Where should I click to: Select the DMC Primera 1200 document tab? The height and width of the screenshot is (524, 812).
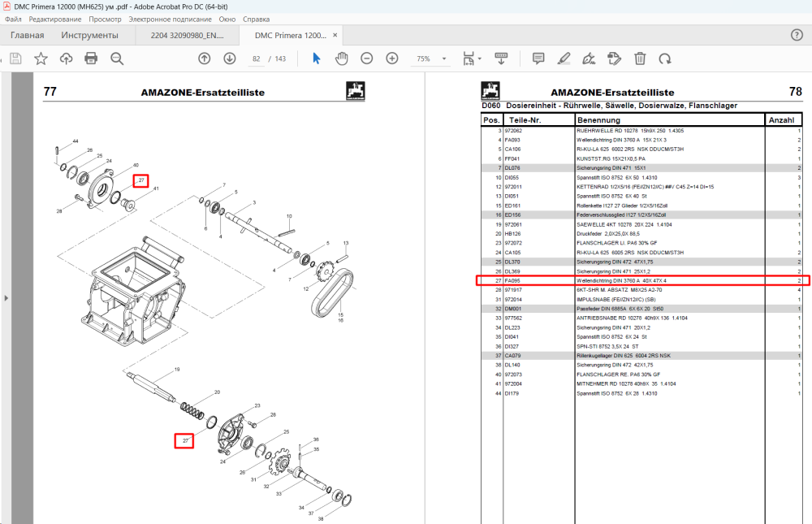pos(291,35)
